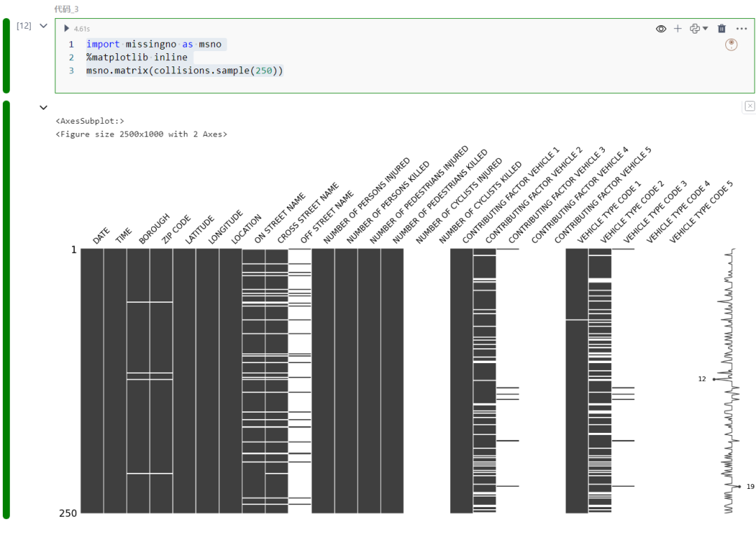This screenshot has height=540, width=756.
Task: Delete the cell with trash icon
Action: (x=722, y=29)
